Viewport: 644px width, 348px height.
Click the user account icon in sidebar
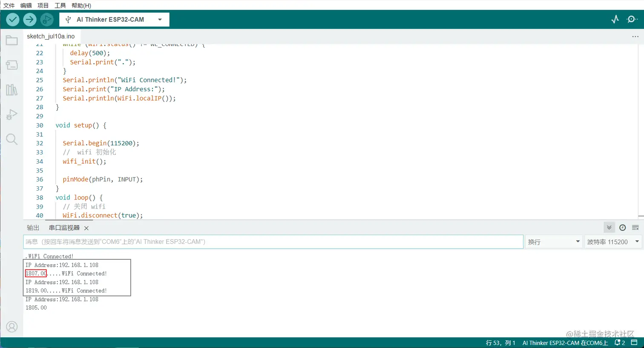[x=12, y=327]
